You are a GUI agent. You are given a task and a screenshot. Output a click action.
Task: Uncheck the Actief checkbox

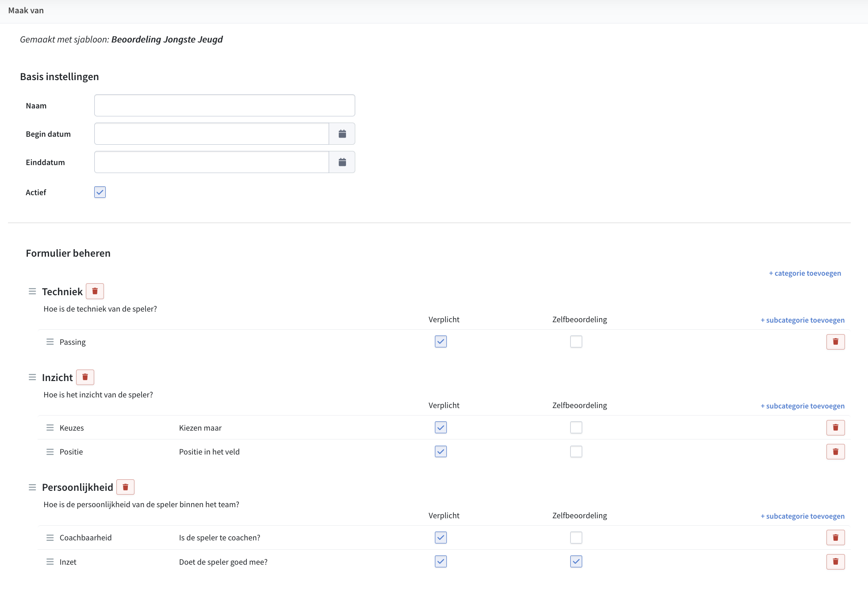point(100,192)
